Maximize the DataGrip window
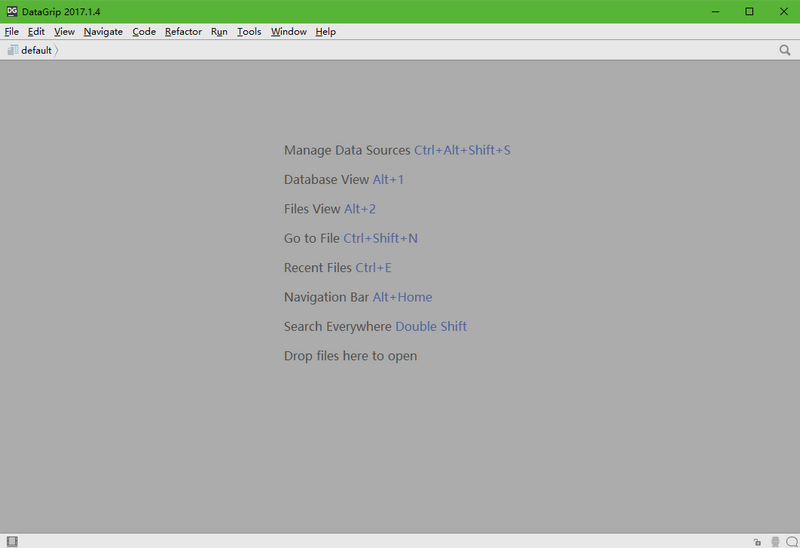This screenshot has width=800, height=548. point(749,11)
